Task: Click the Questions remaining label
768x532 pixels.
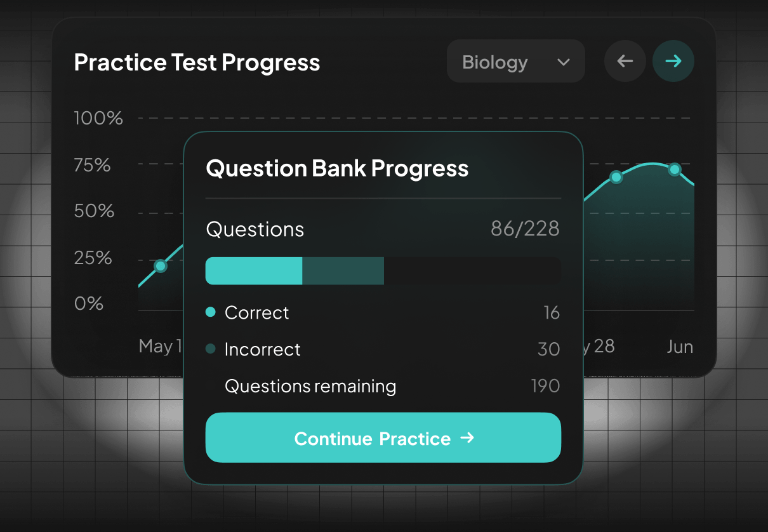Action: [310, 386]
